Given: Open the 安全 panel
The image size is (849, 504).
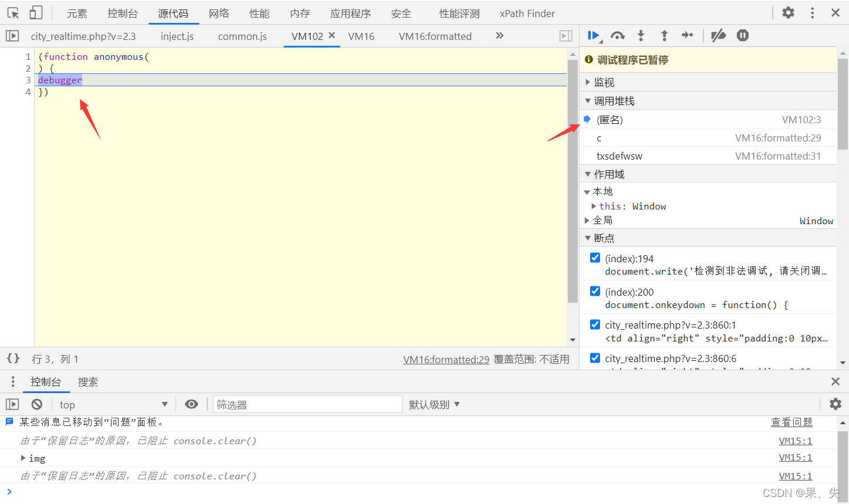Looking at the screenshot, I should coord(401,13).
